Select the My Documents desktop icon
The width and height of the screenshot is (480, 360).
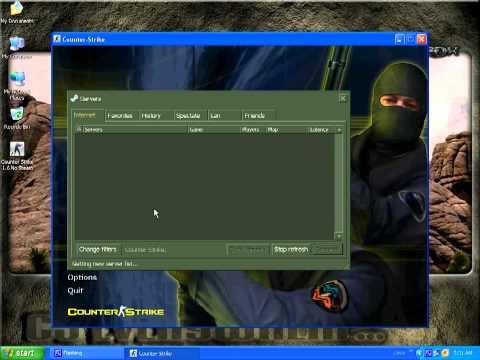click(17, 13)
